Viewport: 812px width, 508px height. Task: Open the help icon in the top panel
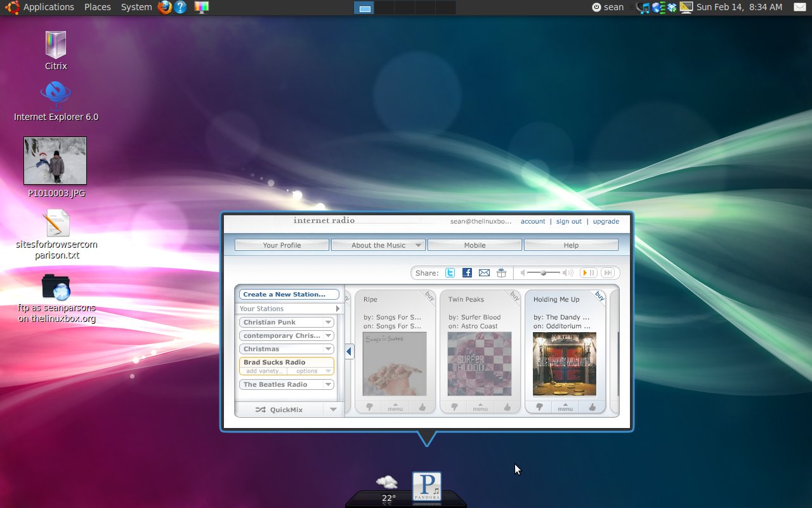coord(180,7)
